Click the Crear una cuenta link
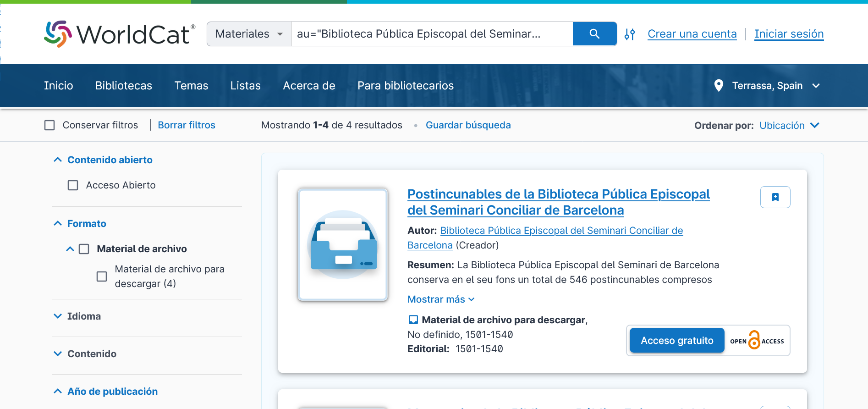This screenshot has width=868, height=409. (x=692, y=34)
